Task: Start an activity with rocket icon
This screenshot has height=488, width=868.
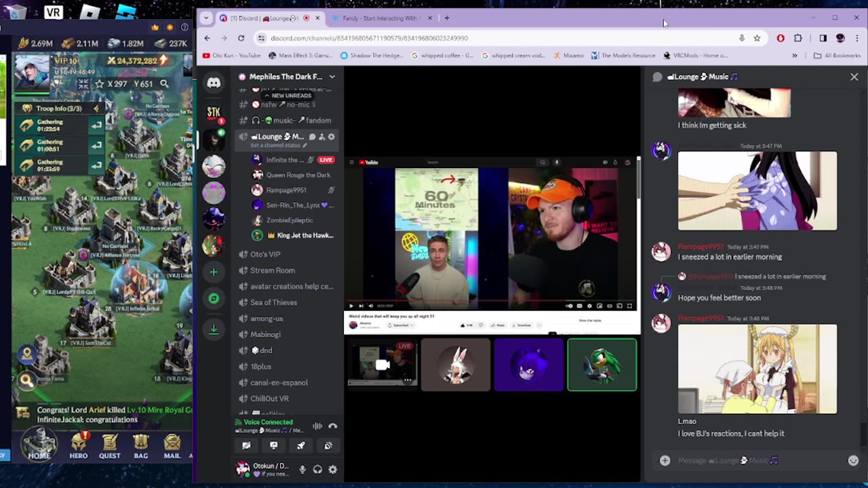Action: click(x=300, y=445)
